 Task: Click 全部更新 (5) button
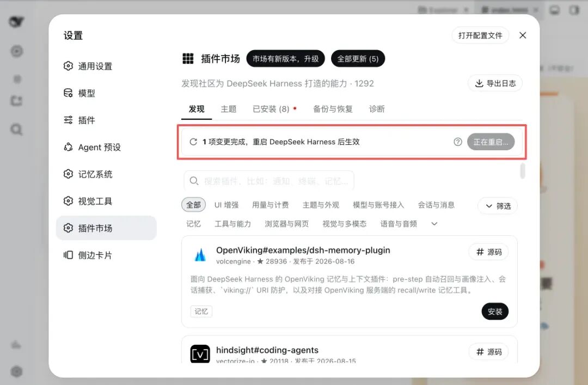click(x=358, y=58)
